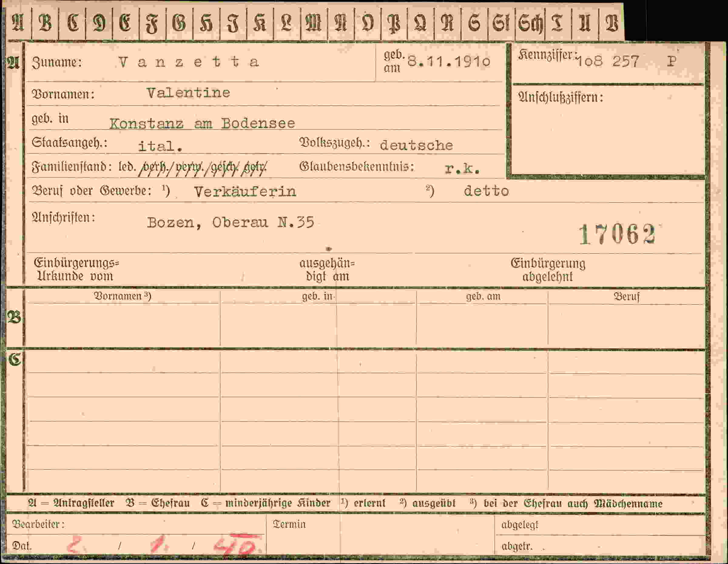Click the "Familienstand:" label
Image resolution: width=728 pixels, height=564 pixels.
coord(72,166)
